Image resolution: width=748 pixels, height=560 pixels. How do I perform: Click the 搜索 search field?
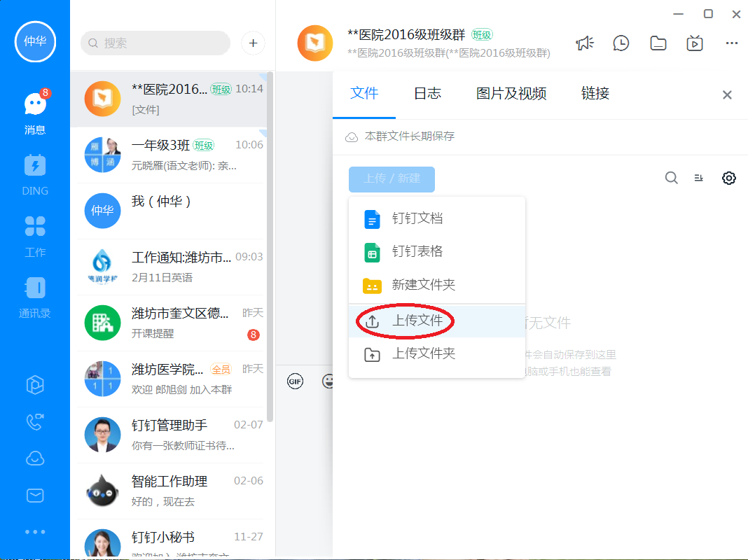click(x=155, y=43)
